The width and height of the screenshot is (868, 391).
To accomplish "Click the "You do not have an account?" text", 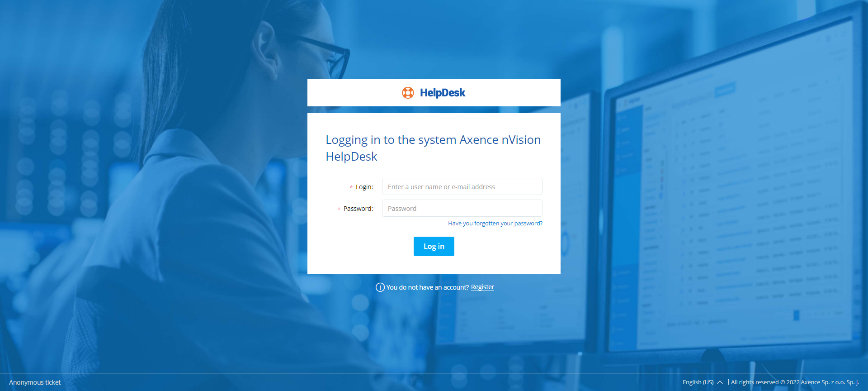I will click(x=427, y=287).
